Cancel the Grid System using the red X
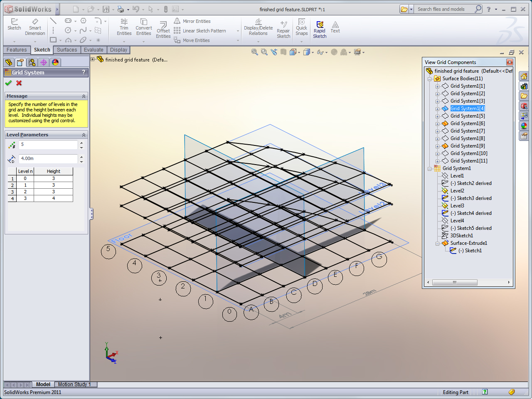532x399 pixels. pos(18,83)
